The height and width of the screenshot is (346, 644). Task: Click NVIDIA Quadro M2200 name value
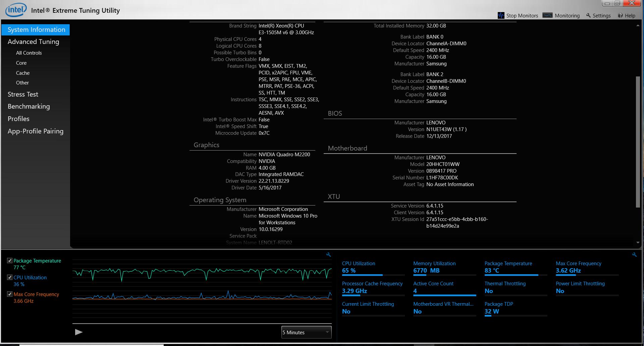(x=284, y=155)
